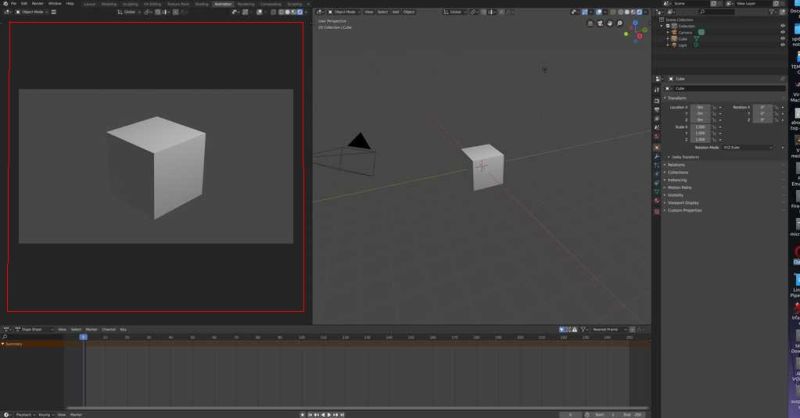Screen dimensions: 800x418
Task: Click the magnifier zoom icon in the right viewport
Action: [619, 23]
